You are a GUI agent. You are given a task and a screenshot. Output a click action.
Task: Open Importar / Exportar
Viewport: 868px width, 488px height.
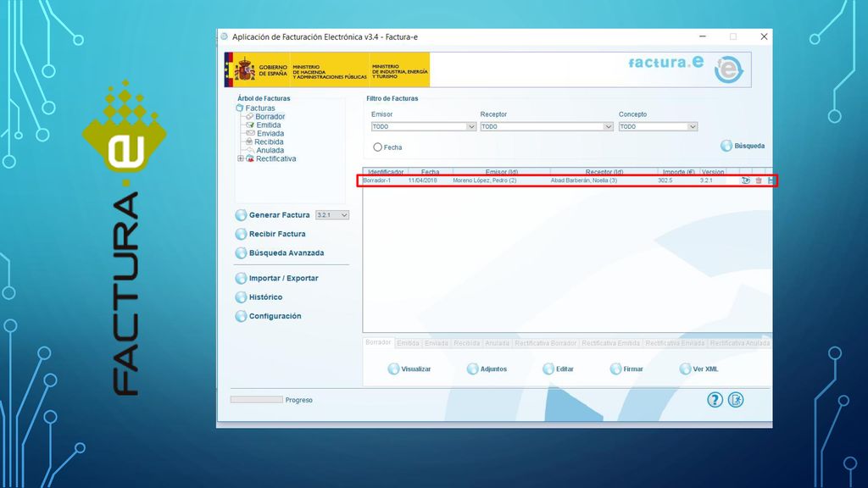277,278
